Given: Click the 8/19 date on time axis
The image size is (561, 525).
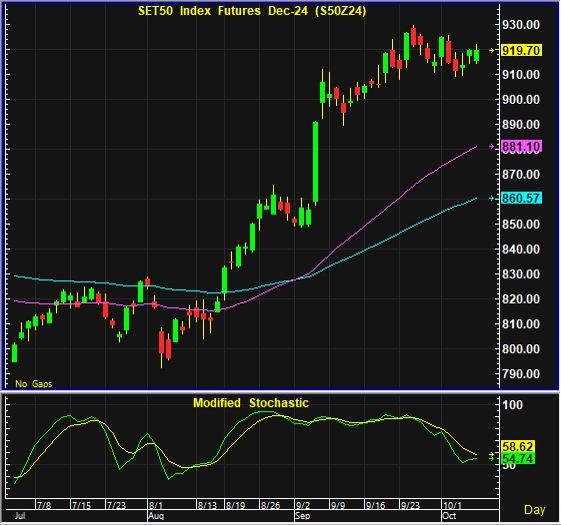Looking at the screenshot, I should click(235, 505).
